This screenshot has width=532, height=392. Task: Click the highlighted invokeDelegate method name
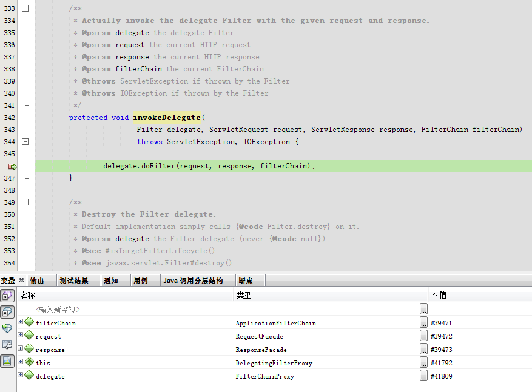click(x=167, y=118)
